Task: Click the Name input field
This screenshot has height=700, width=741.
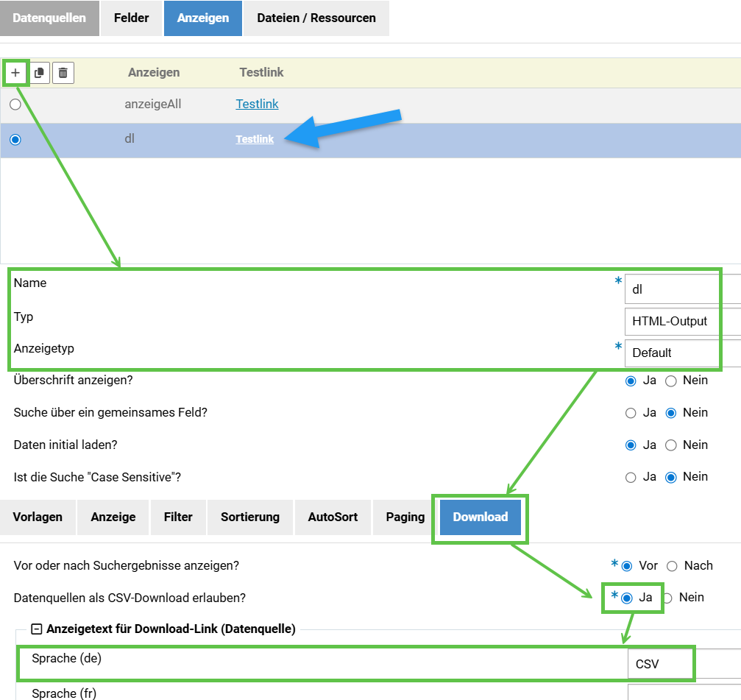Action: 671,289
